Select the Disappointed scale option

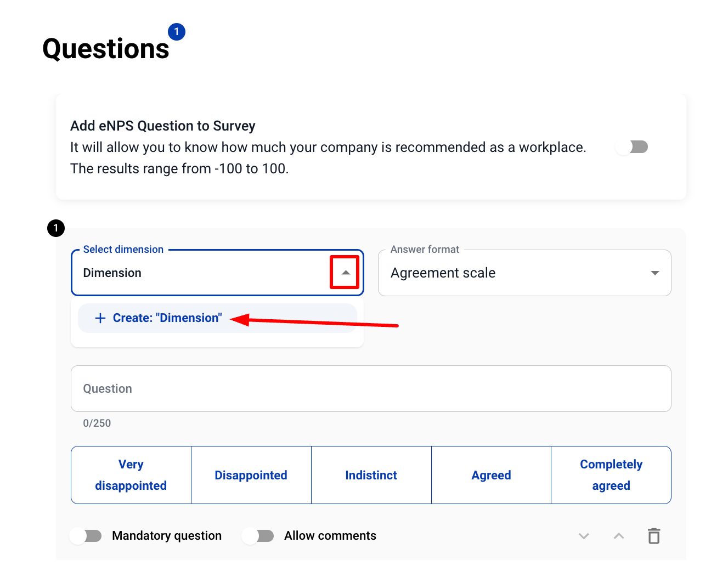click(251, 475)
